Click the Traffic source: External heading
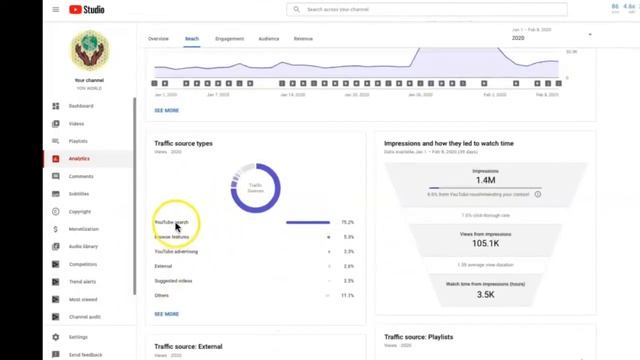Image resolution: width=640 pixels, height=360 pixels. (x=188, y=347)
